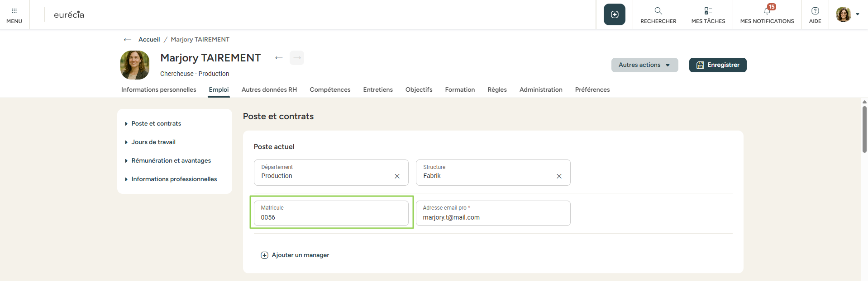Image resolution: width=868 pixels, height=281 pixels.
Task: Switch to the Compétences tab
Action: [330, 89]
